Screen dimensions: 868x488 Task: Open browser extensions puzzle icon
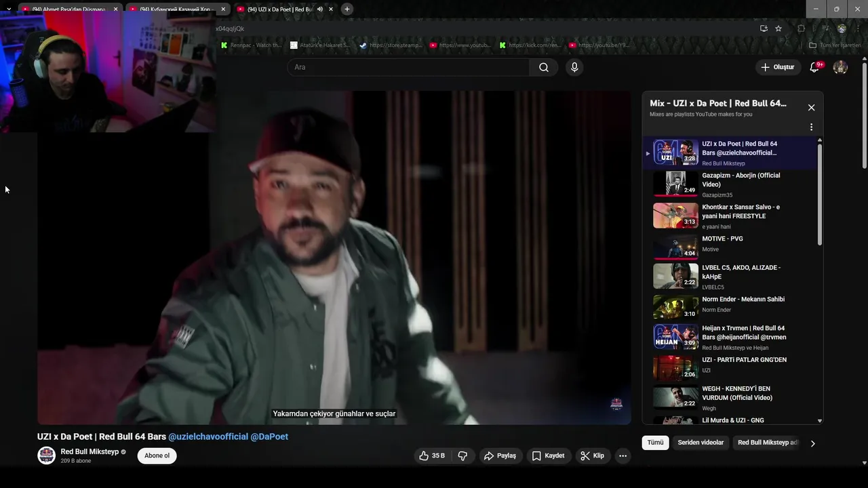point(801,28)
